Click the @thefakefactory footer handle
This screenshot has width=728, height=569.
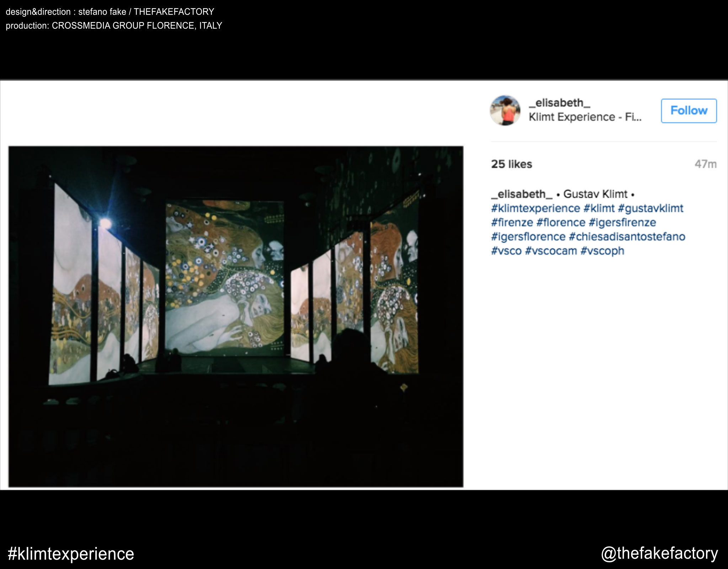(659, 554)
